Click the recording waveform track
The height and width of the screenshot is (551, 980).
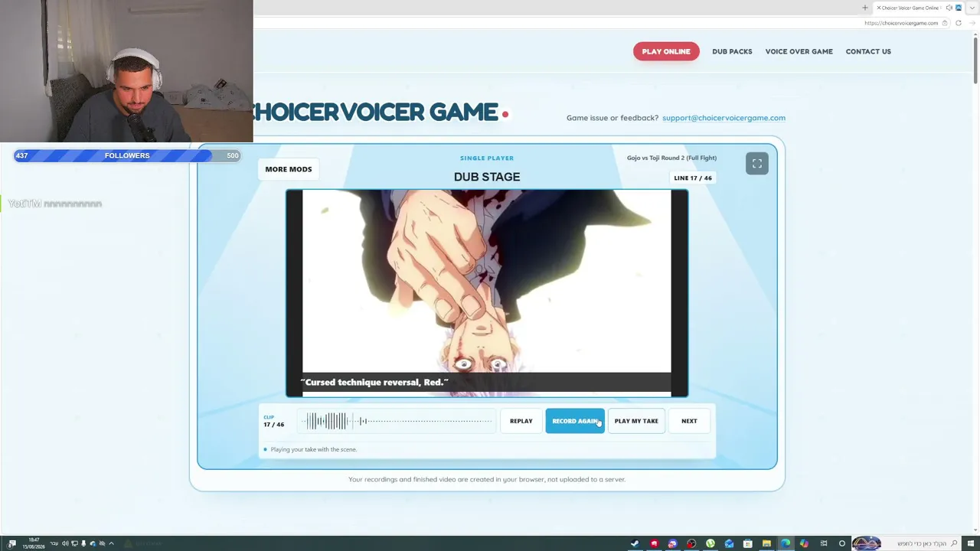click(x=397, y=421)
